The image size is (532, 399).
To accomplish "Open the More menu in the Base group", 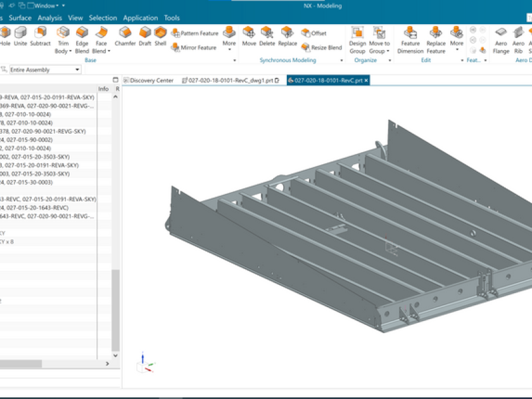I will [229, 39].
